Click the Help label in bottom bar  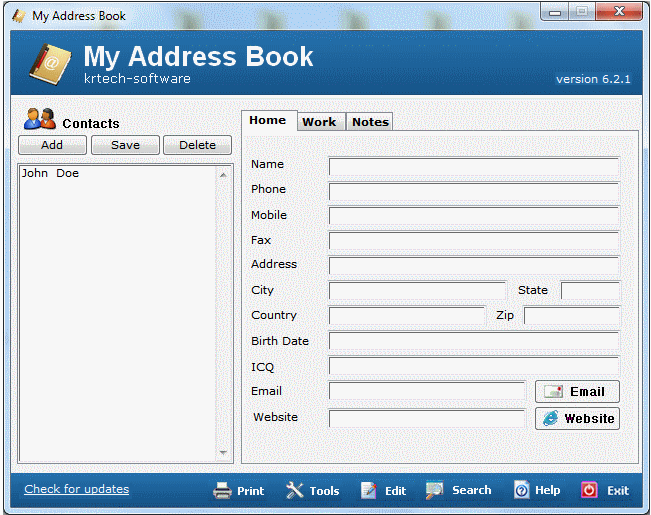[547, 490]
